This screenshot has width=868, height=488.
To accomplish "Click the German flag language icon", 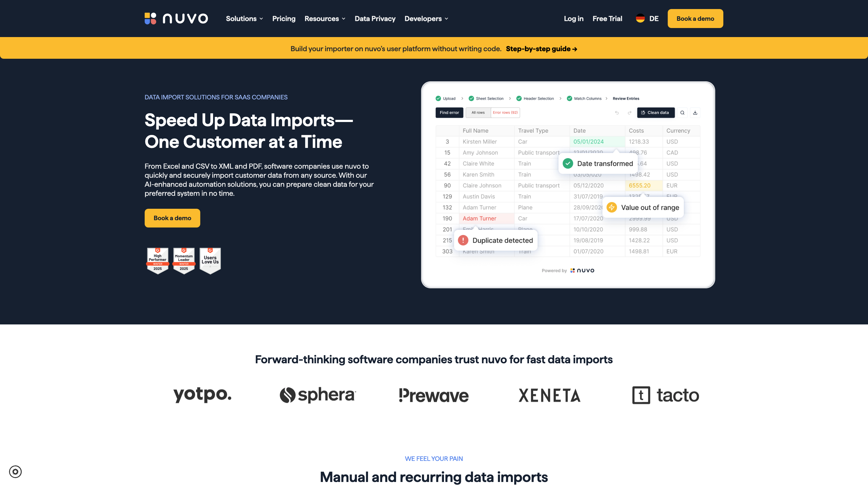I will [x=640, y=18].
